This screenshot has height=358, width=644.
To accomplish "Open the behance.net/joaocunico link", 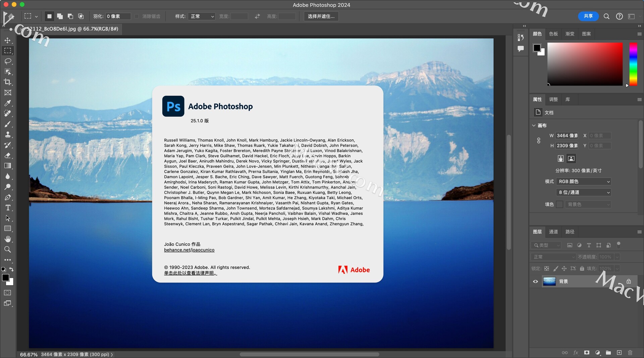I will click(x=189, y=250).
